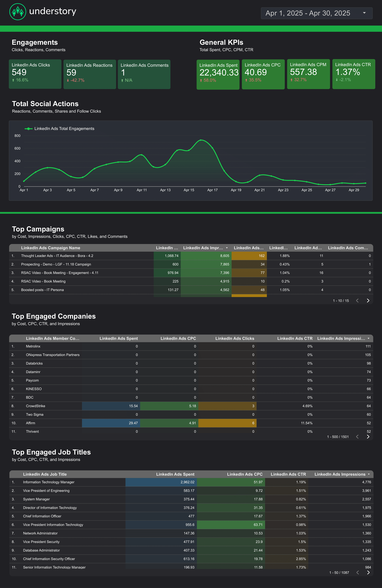Select the LinkedIn Ads Spent scorecard
This screenshot has height=588, width=382.
(x=218, y=74)
